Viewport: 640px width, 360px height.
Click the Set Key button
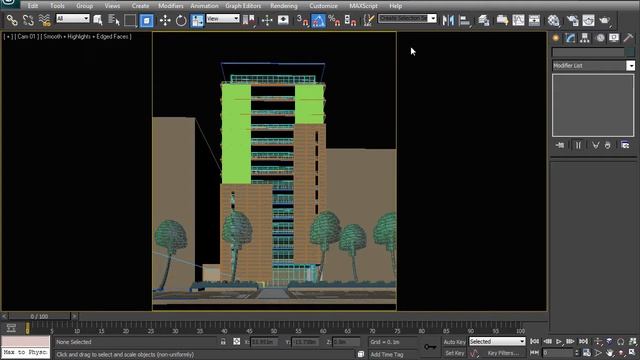pyautogui.click(x=454, y=353)
